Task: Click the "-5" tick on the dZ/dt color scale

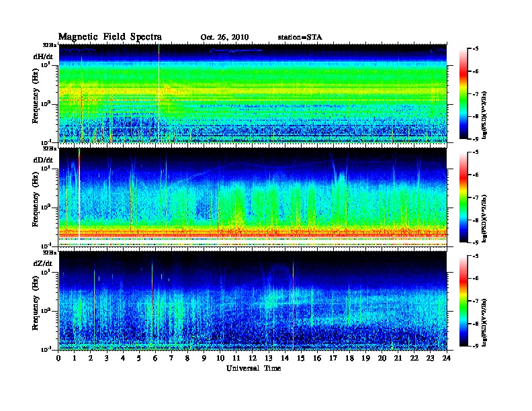Action: 476,256
